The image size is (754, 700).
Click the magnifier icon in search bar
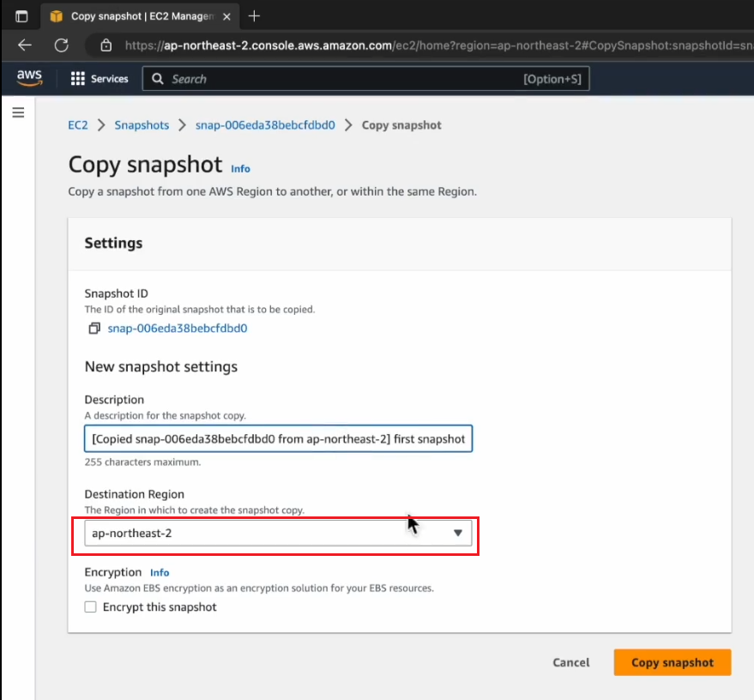158,79
